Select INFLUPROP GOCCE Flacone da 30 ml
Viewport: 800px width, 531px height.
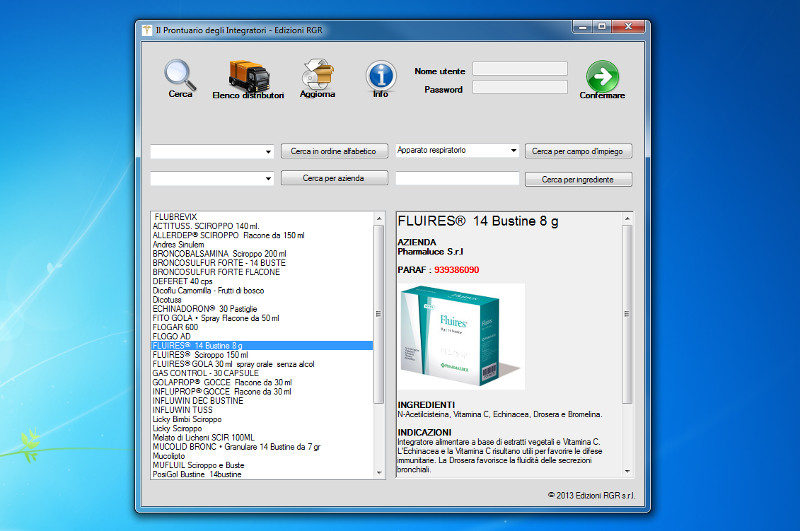[x=262, y=391]
